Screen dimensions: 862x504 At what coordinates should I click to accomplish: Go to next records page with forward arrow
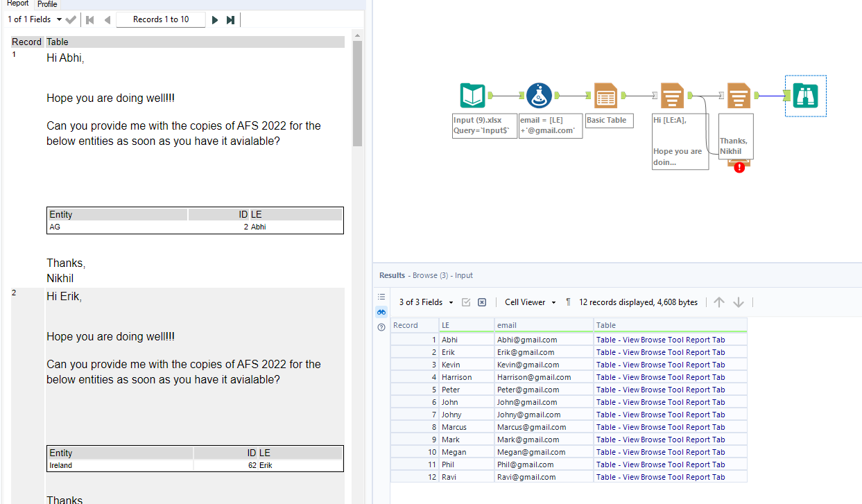(x=215, y=19)
